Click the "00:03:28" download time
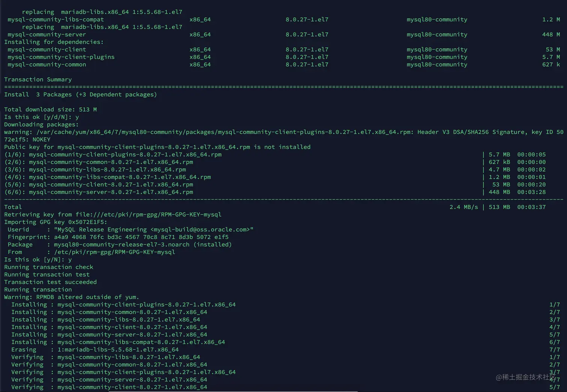Screen dimensions: 567x392 click(531, 192)
